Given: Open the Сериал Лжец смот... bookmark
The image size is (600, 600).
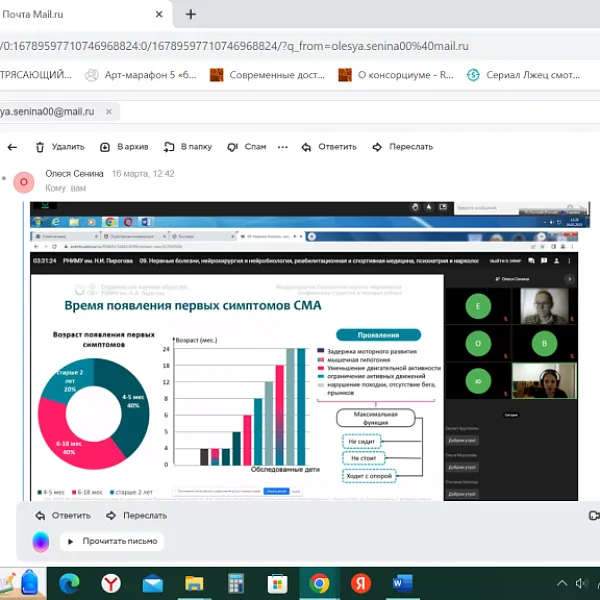Looking at the screenshot, I should point(523,75).
